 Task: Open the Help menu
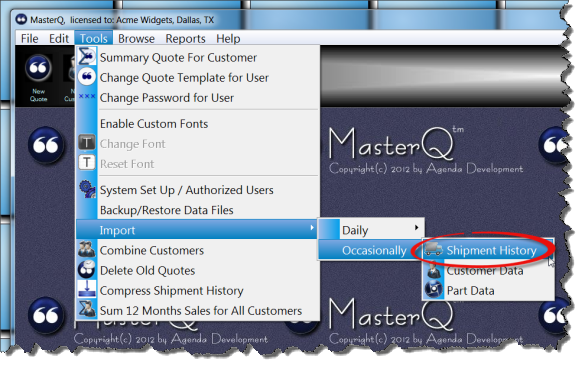(228, 38)
